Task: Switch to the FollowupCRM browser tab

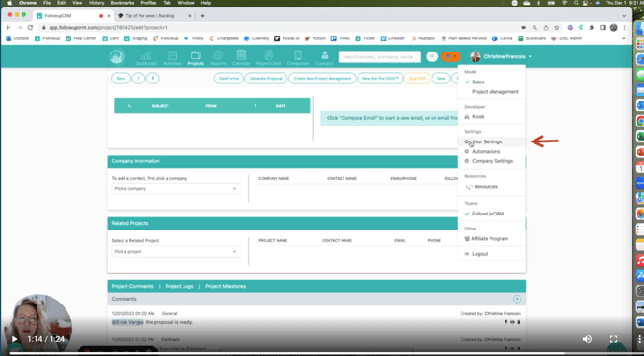Action: click(x=72, y=16)
